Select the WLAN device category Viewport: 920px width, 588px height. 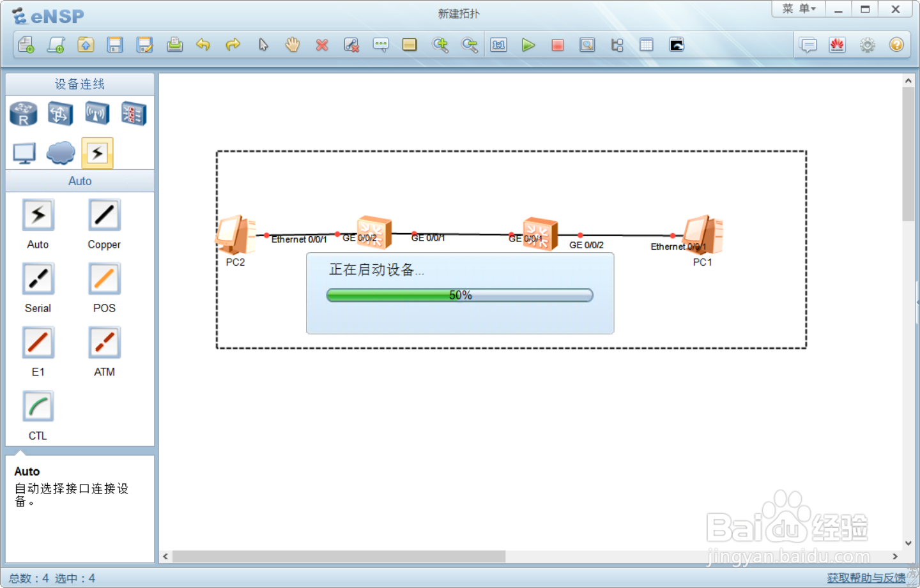[x=97, y=114]
